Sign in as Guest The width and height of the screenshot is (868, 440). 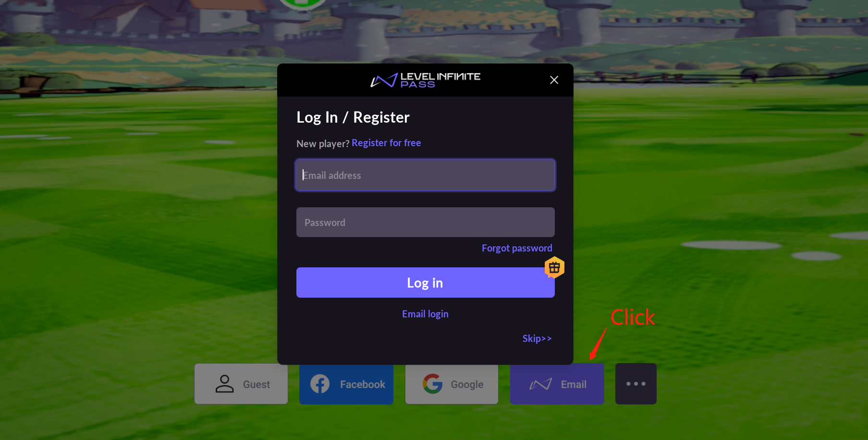241,384
